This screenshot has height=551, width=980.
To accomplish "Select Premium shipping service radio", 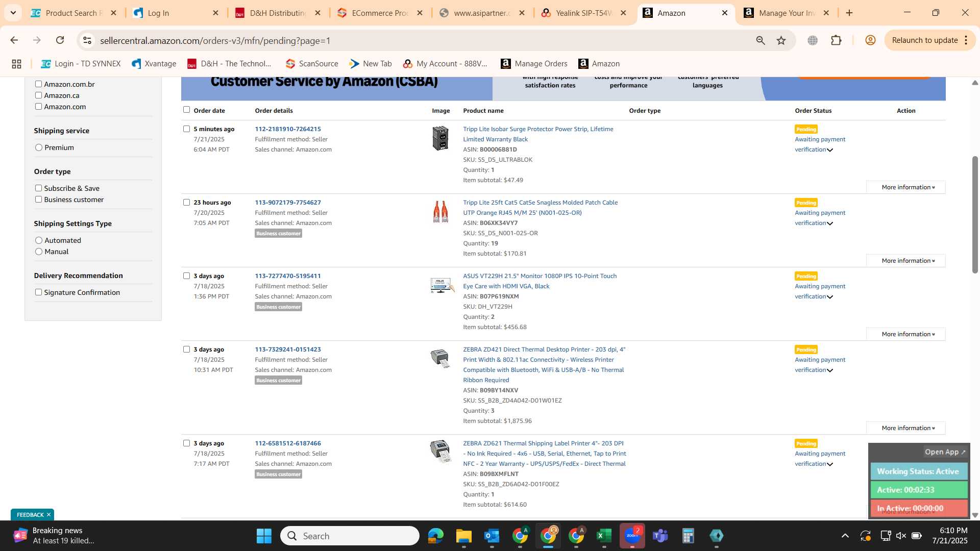I will (39, 147).
